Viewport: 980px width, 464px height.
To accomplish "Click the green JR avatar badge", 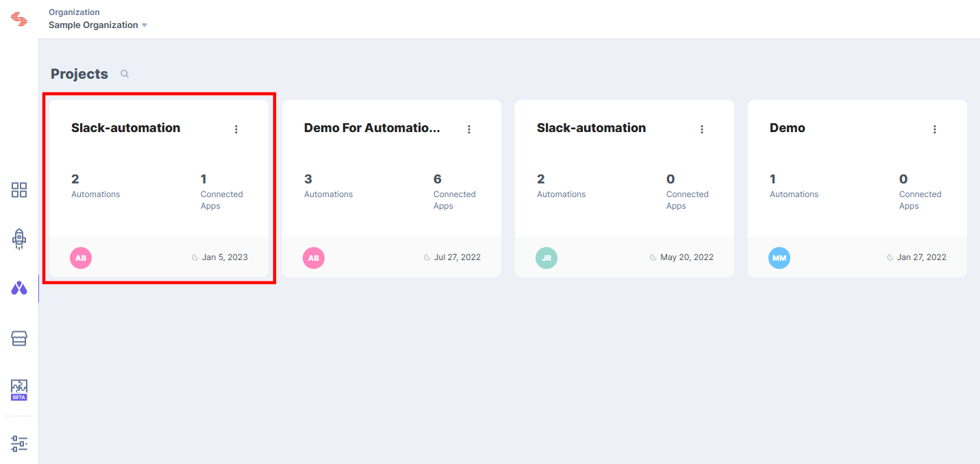I will pyautogui.click(x=546, y=258).
